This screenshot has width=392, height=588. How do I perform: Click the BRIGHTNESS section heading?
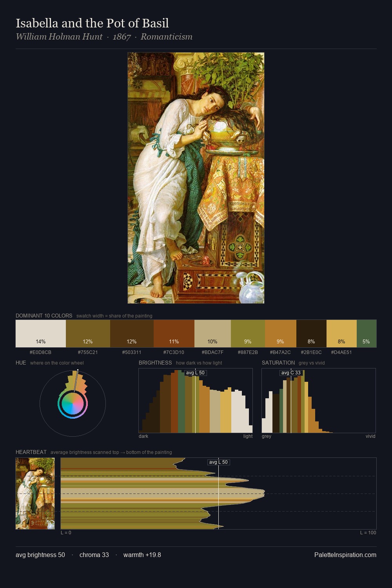155,363
